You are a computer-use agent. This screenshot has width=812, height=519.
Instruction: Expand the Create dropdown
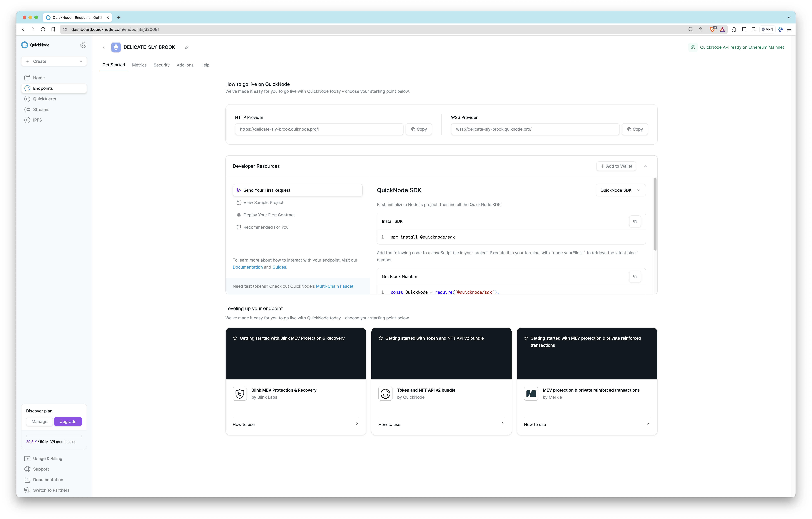coord(54,61)
